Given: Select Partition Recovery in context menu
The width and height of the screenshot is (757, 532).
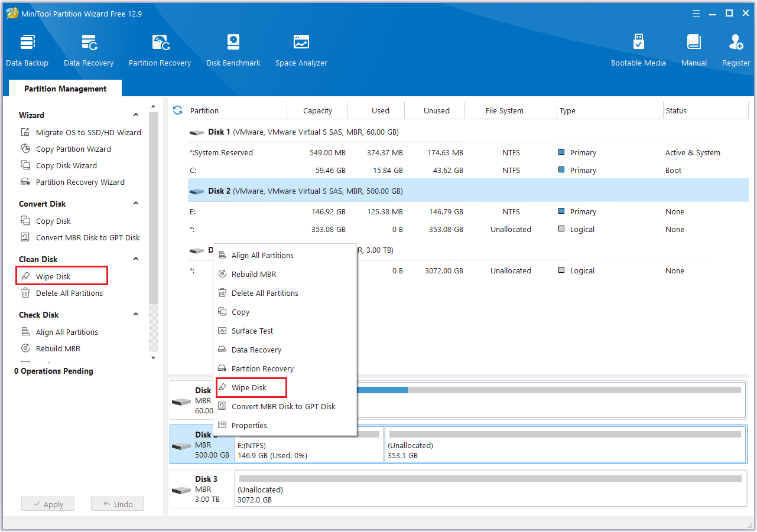Looking at the screenshot, I should click(285, 369).
